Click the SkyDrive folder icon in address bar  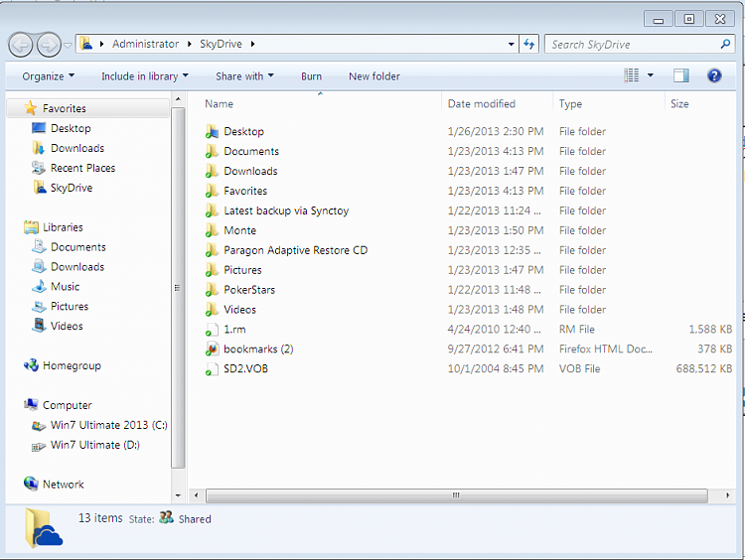click(86, 44)
